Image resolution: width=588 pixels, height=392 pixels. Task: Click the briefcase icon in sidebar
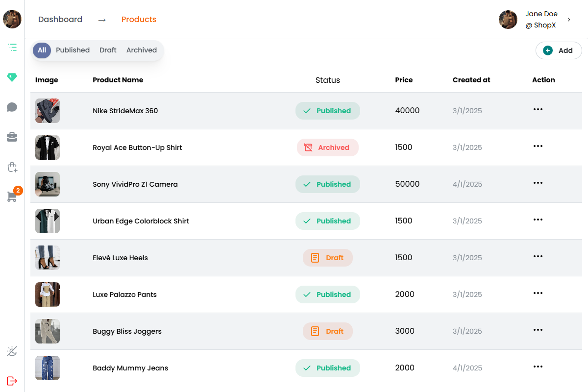(12, 137)
